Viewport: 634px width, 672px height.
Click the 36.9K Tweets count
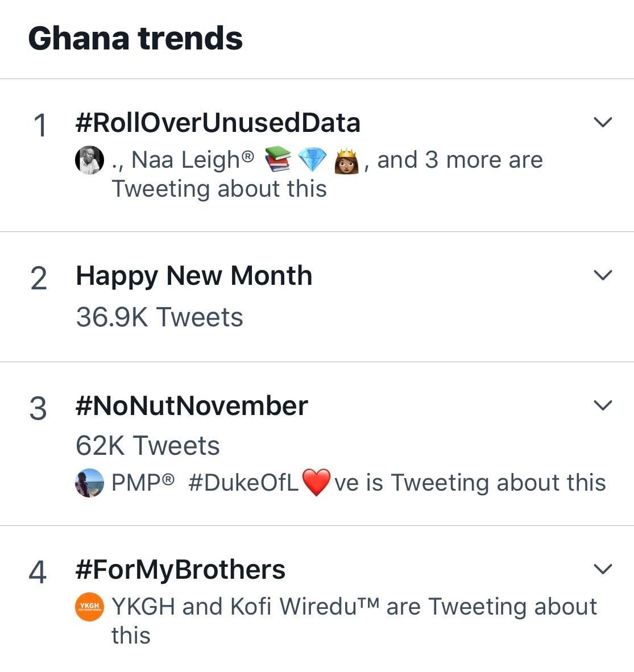point(159,317)
